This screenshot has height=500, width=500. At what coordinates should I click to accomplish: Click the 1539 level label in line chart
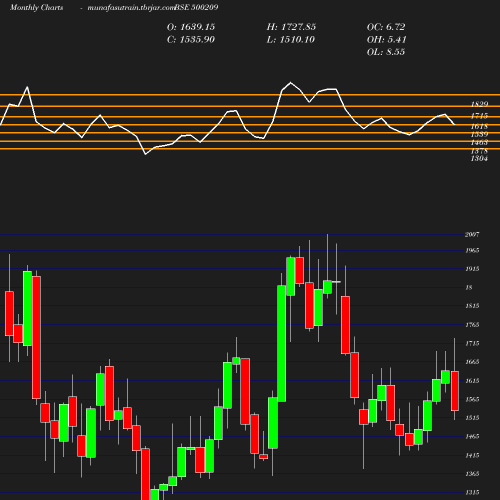[x=479, y=134]
